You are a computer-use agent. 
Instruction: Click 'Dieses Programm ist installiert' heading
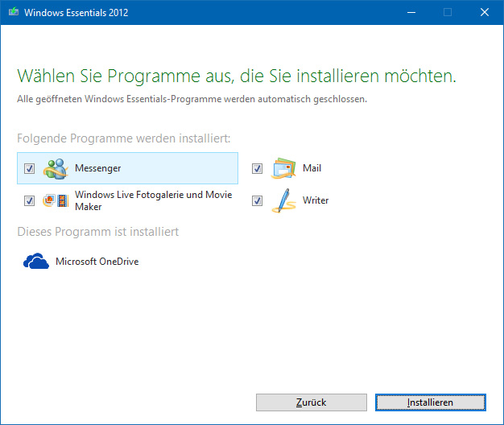[97, 232]
